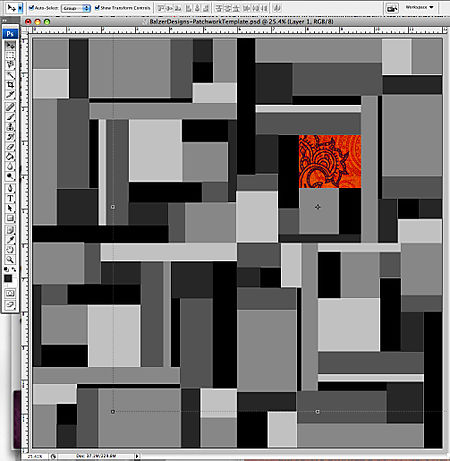This screenshot has height=461, width=450.
Task: Click the zoom percentage field in status bar
Action: (35, 456)
